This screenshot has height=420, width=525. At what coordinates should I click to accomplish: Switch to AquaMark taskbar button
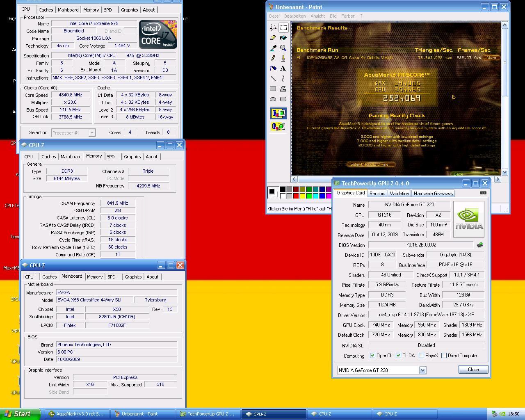(x=76, y=414)
